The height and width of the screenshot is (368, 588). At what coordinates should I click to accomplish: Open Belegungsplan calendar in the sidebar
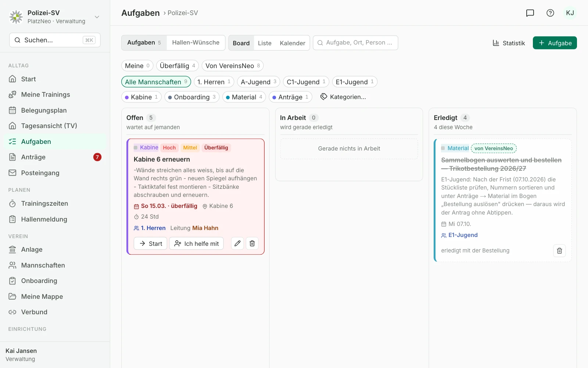[55, 110]
